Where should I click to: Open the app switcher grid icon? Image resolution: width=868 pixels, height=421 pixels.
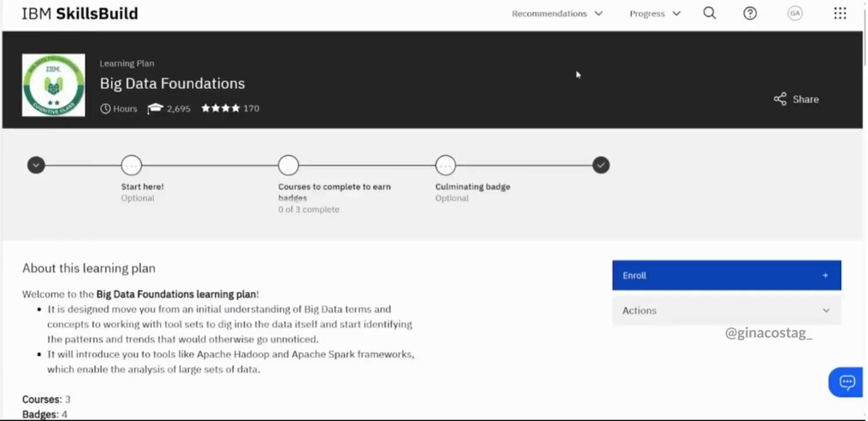coord(840,13)
